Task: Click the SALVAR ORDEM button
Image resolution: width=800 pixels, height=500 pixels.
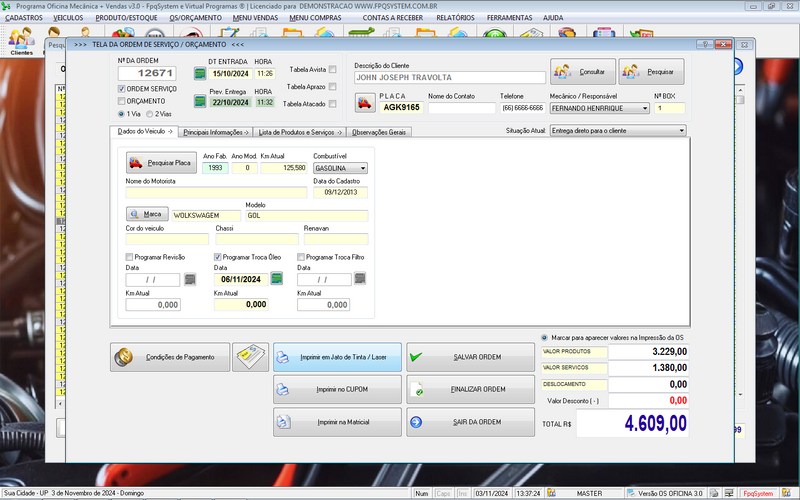Action: click(x=470, y=357)
